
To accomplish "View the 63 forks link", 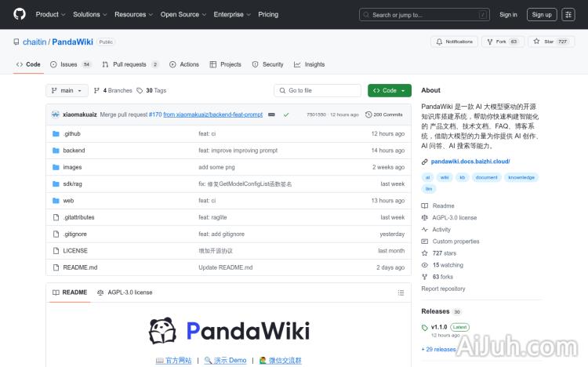I will pyautogui.click(x=437, y=277).
